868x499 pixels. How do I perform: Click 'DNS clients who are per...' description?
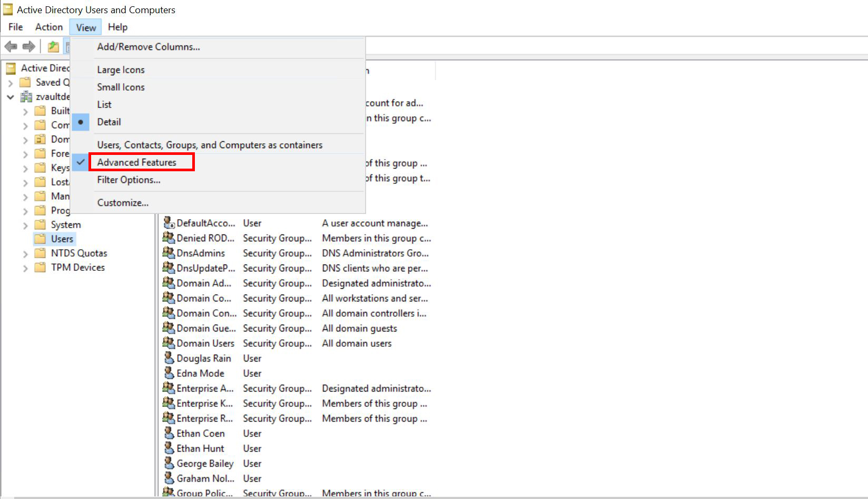[x=375, y=268]
